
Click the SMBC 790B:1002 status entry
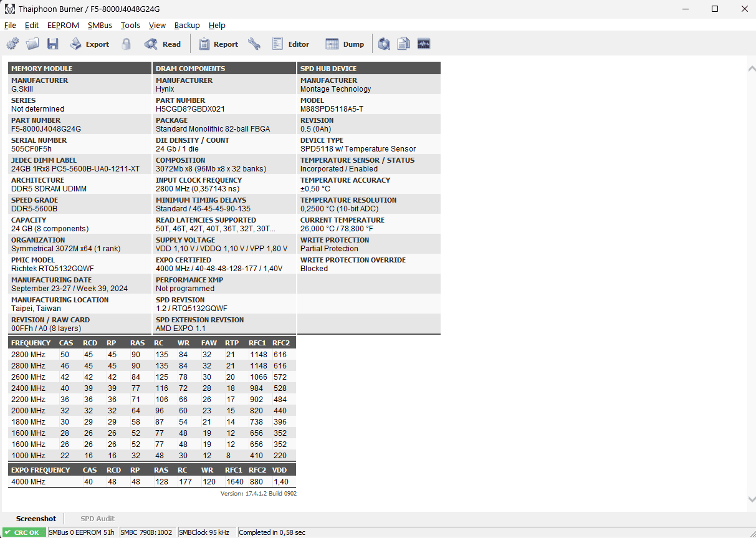click(146, 532)
